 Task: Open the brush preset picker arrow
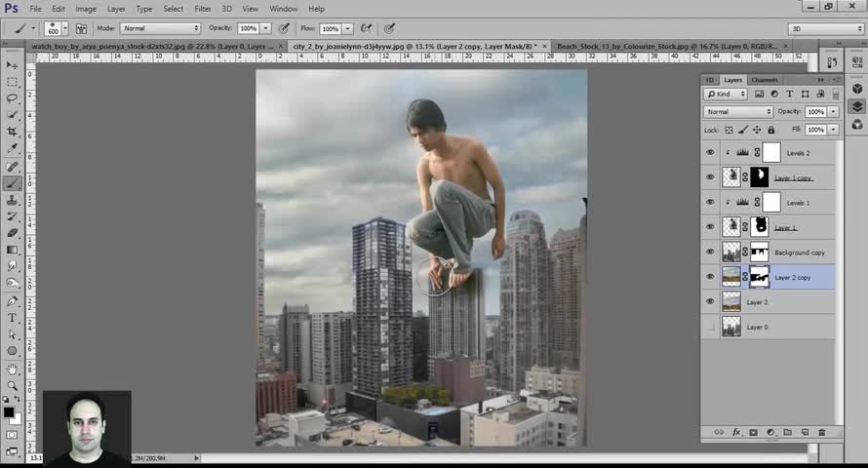pyautogui.click(x=65, y=28)
